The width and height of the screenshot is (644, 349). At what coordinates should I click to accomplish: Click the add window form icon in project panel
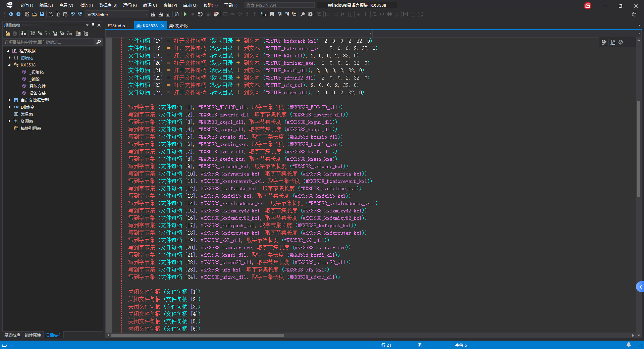point(33,33)
